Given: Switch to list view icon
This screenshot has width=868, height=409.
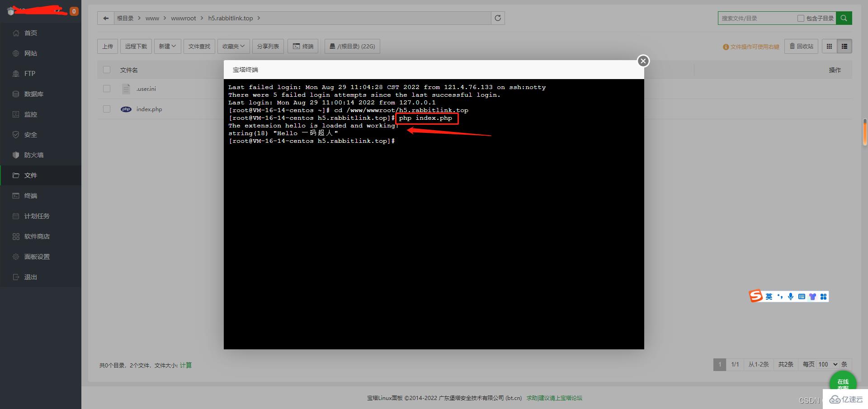Looking at the screenshot, I should coord(844,46).
